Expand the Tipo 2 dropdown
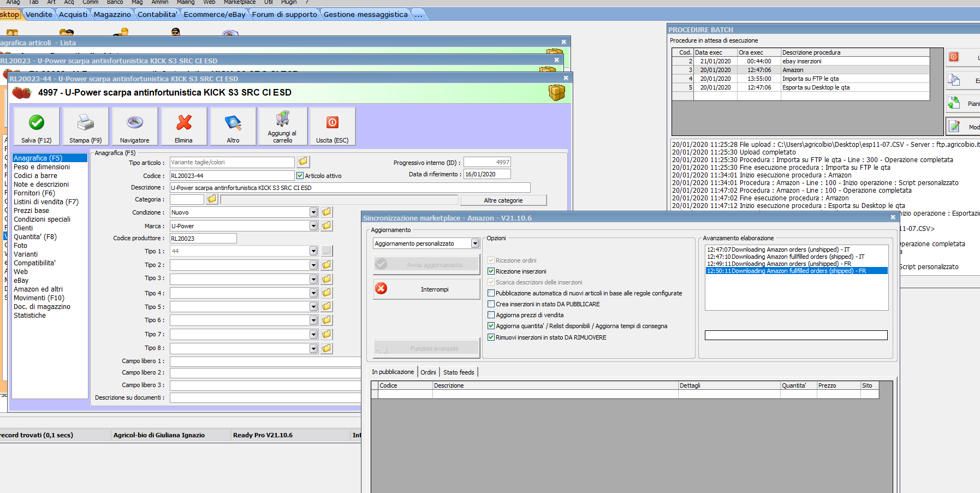 pyautogui.click(x=313, y=265)
